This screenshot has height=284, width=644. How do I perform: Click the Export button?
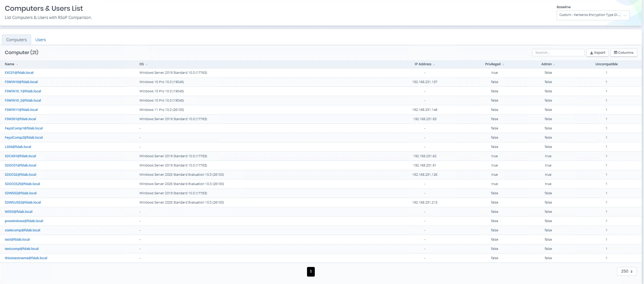tap(597, 53)
